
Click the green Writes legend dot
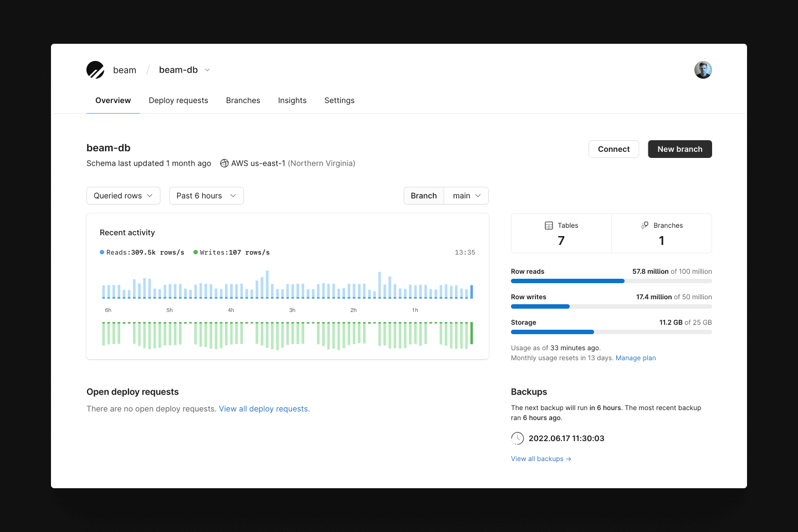tap(196, 253)
